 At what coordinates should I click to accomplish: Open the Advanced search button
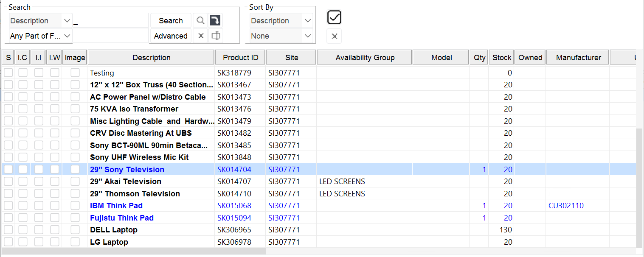tap(171, 36)
